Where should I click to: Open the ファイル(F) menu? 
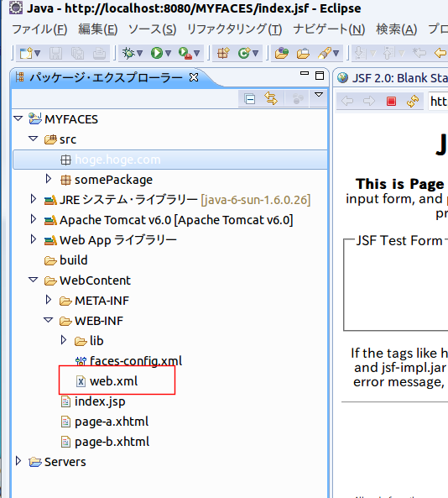pos(39,29)
